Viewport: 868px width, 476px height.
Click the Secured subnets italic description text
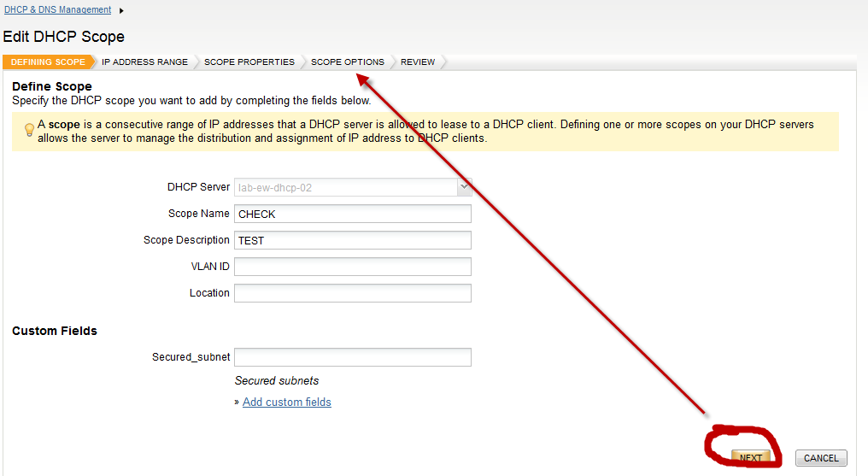pyautogui.click(x=277, y=381)
